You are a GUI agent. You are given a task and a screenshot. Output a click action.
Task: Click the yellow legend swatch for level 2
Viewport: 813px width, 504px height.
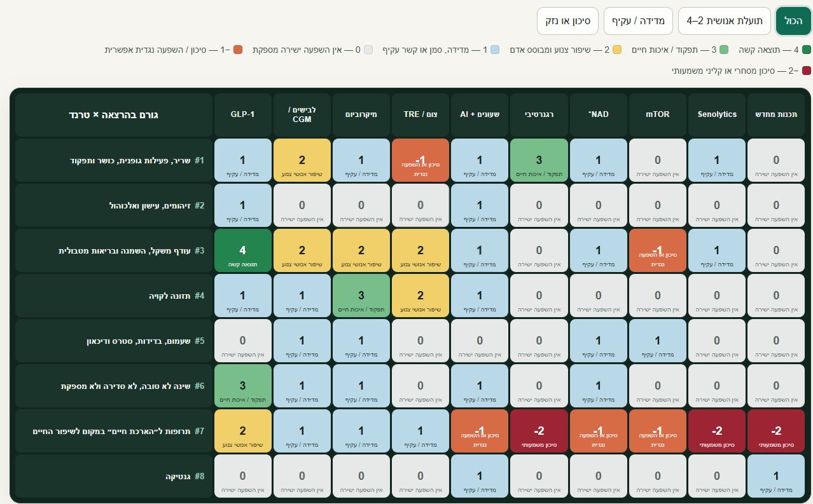(617, 50)
